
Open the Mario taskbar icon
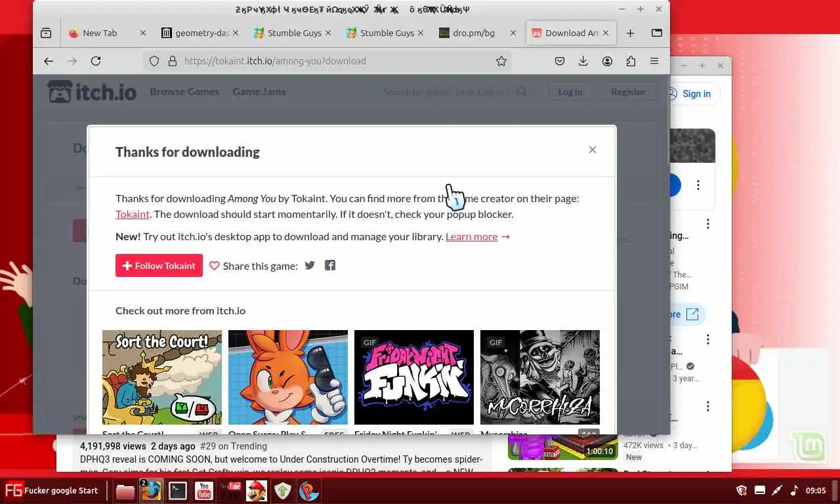pyautogui.click(x=257, y=491)
